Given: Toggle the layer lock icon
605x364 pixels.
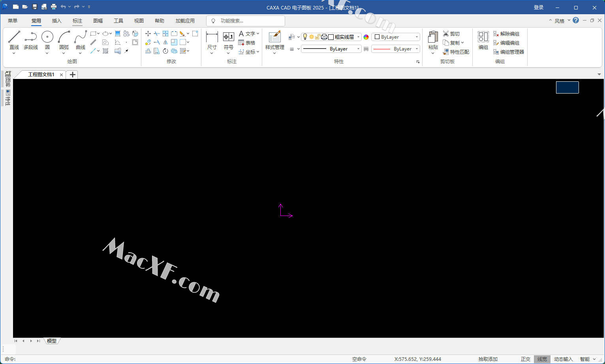Looking at the screenshot, I should click(318, 37).
